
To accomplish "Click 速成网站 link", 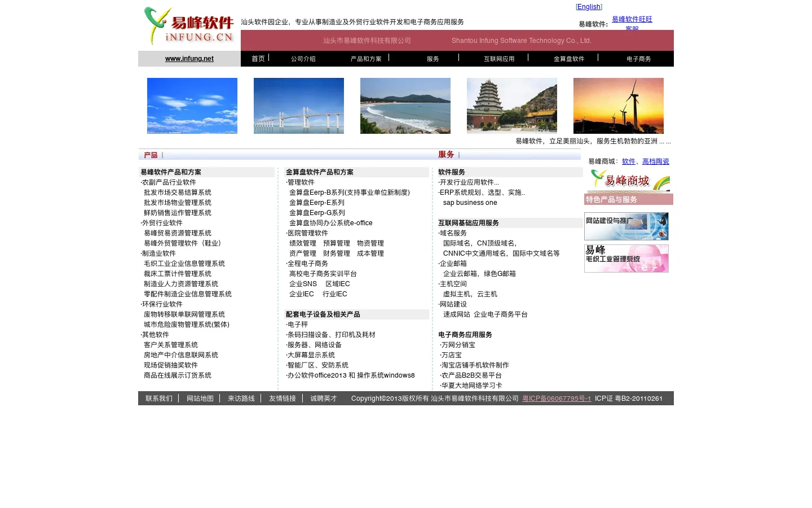I will (x=457, y=314).
